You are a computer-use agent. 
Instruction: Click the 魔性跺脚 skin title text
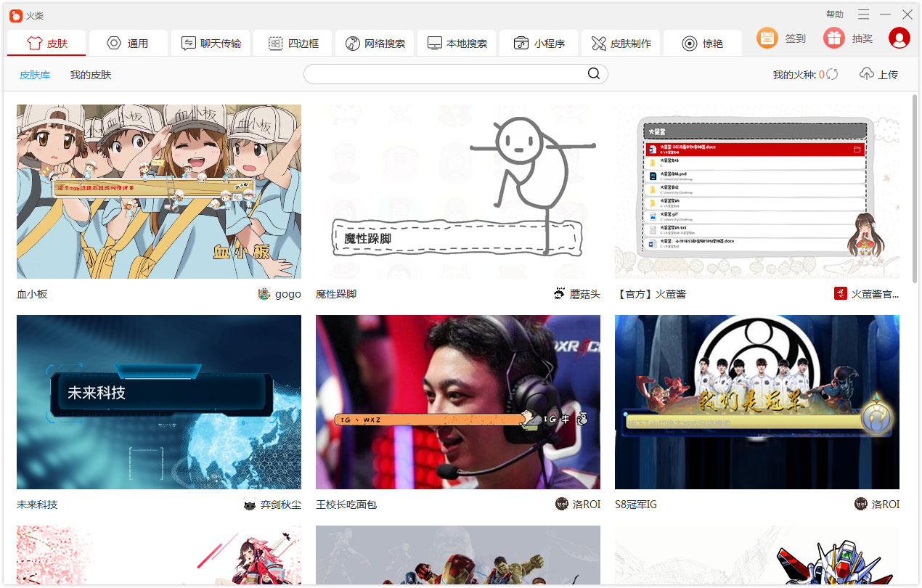click(336, 295)
